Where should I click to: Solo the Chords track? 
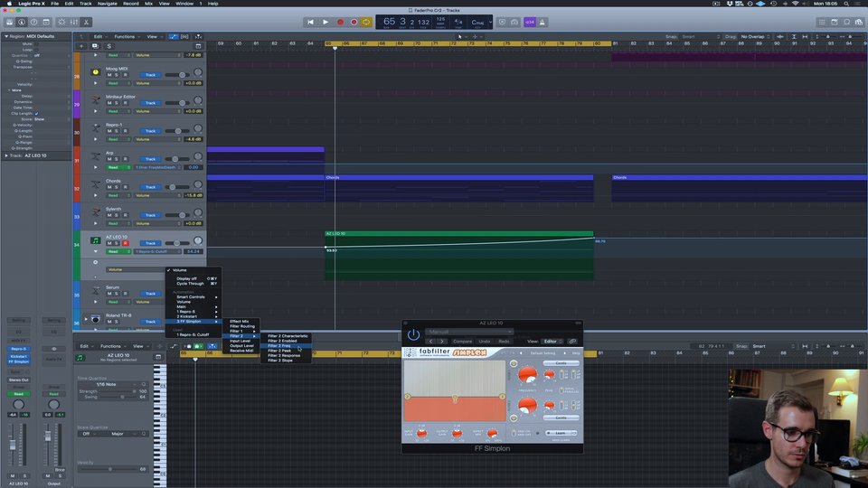117,187
